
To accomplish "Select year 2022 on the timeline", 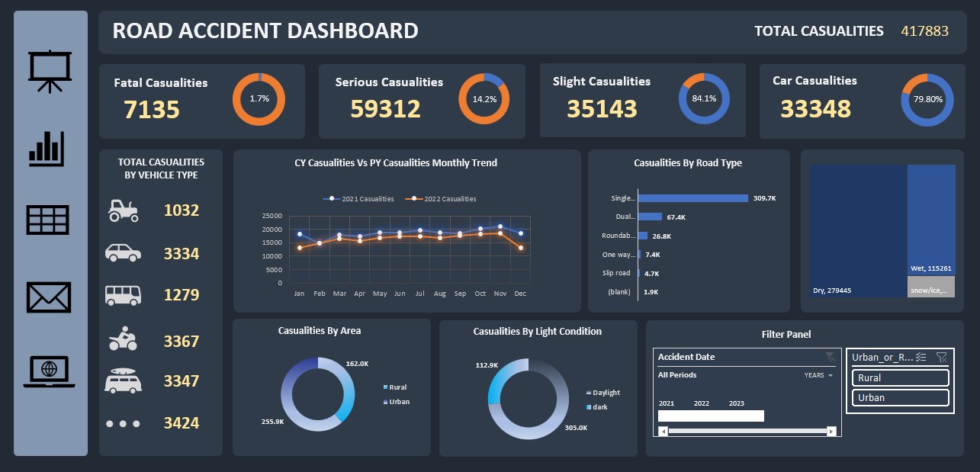I will pyautogui.click(x=702, y=403).
